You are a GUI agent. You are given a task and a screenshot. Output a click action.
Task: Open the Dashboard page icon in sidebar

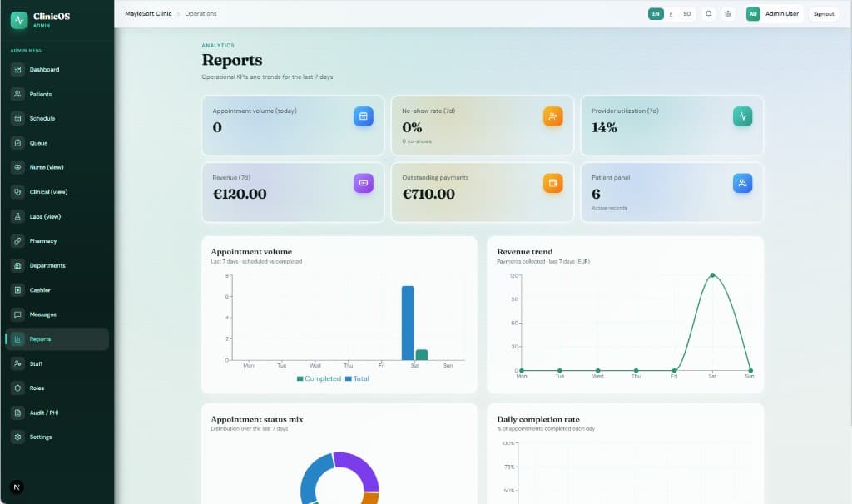(x=17, y=70)
